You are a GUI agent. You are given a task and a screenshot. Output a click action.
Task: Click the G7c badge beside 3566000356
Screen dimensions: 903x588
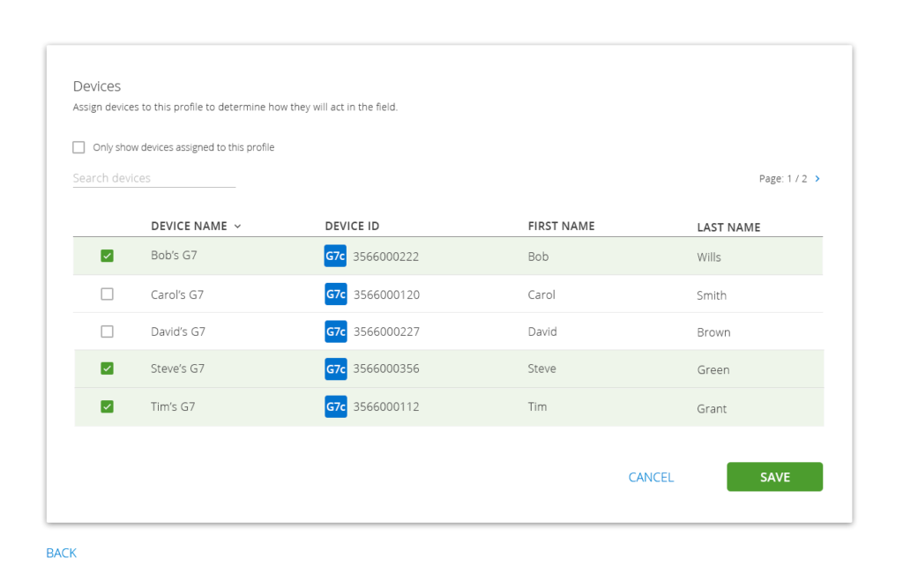[335, 368]
